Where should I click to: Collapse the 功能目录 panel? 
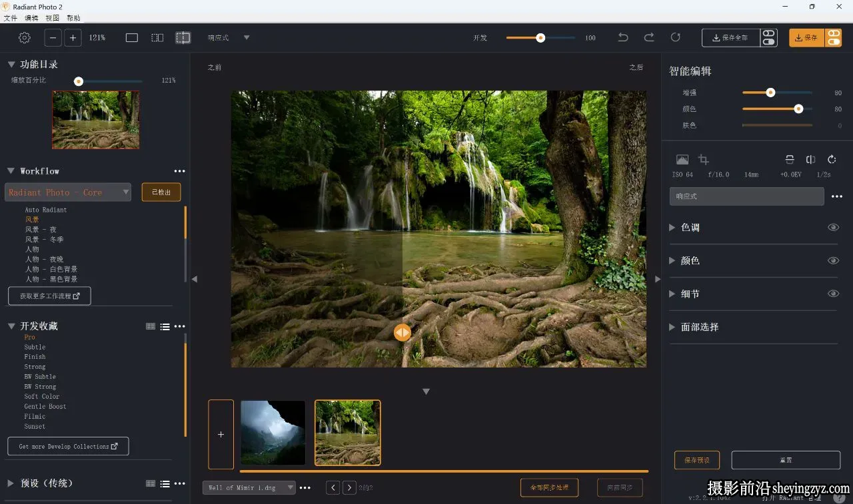coord(11,65)
